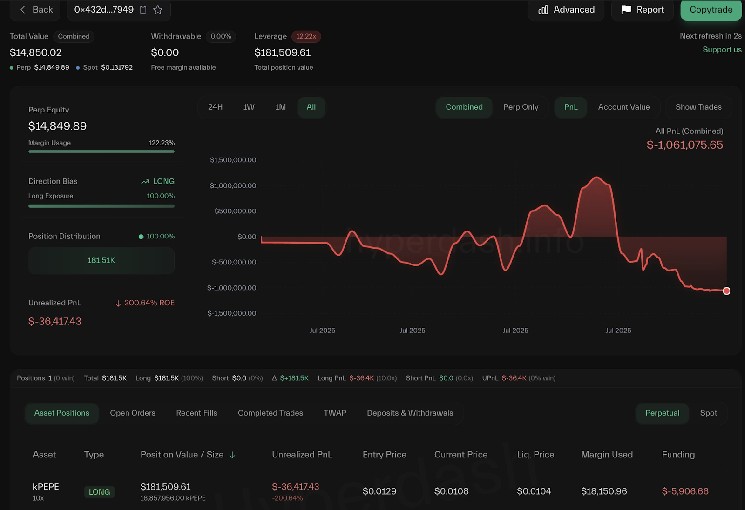The width and height of the screenshot is (745, 510).
Task: Click the LONG direction trend icon
Action: pyautogui.click(x=145, y=182)
